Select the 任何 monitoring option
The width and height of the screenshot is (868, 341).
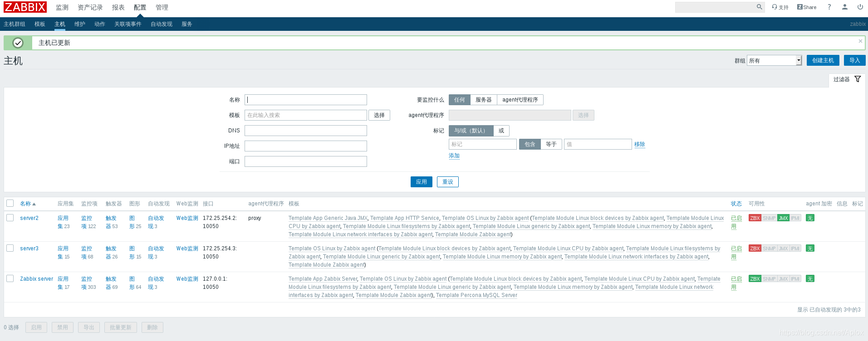[460, 100]
